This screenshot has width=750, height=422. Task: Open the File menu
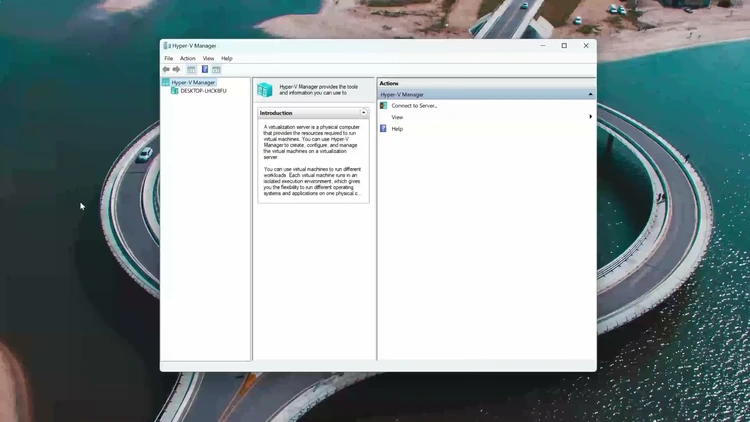point(169,58)
